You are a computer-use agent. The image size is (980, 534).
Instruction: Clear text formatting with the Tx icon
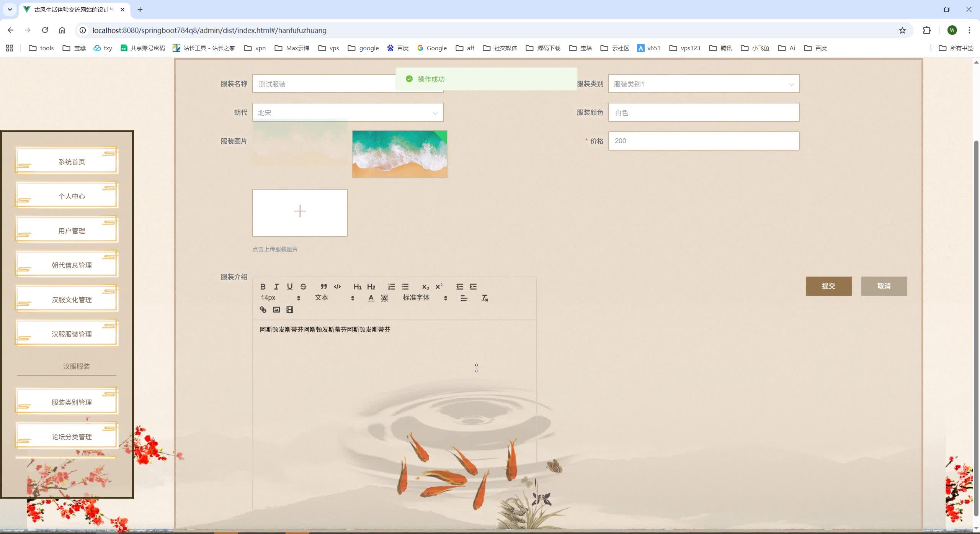484,298
